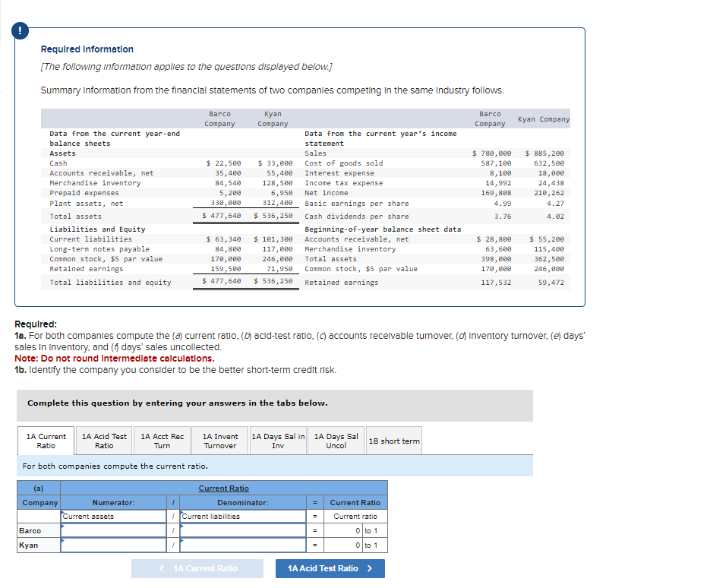Click Barco total assets value '$ 477,640'
The height and width of the screenshot is (588, 710).
tap(222, 216)
